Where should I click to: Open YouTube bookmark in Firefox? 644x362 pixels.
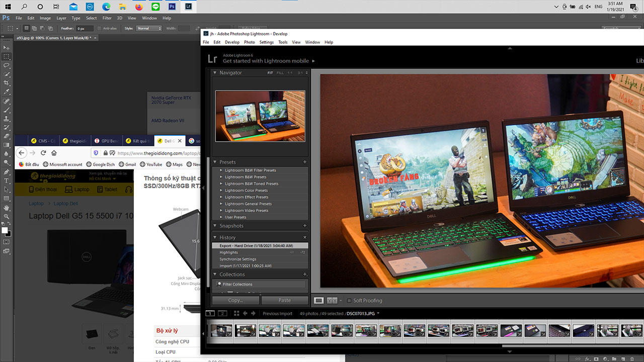151,164
